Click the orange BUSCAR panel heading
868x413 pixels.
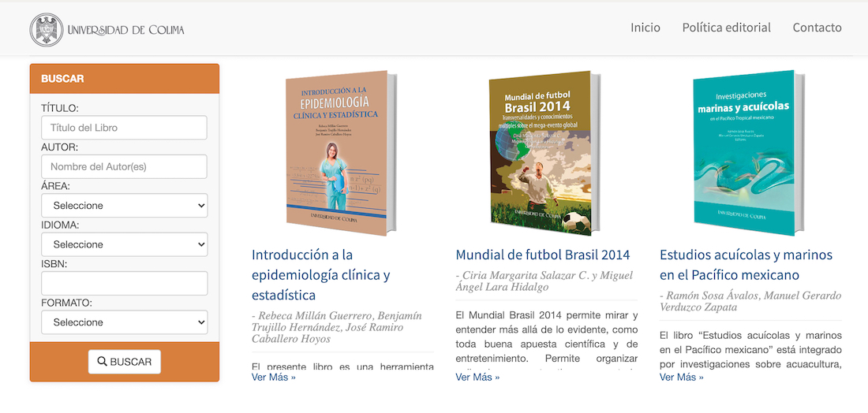coord(125,79)
